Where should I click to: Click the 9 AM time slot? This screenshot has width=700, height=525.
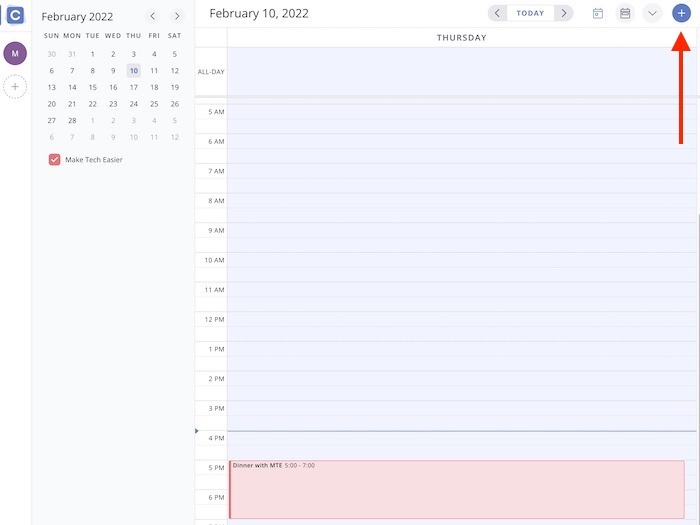(x=462, y=238)
